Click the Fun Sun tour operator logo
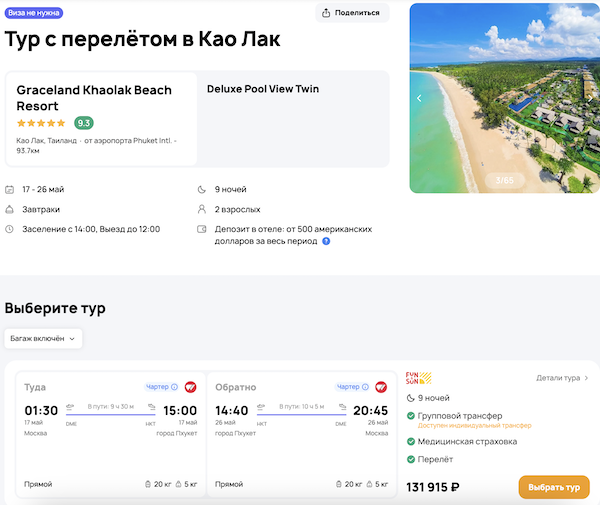Viewport: 600px width, 505px height. click(x=418, y=378)
